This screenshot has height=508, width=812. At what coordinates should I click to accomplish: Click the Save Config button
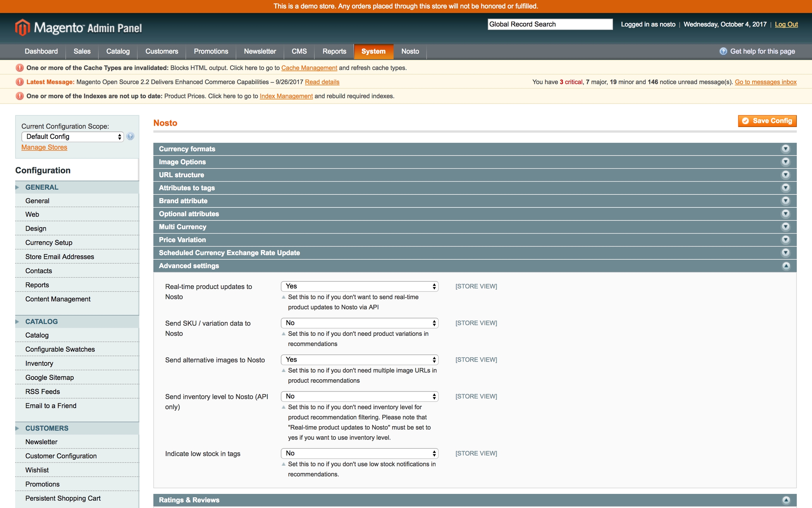[x=767, y=121]
